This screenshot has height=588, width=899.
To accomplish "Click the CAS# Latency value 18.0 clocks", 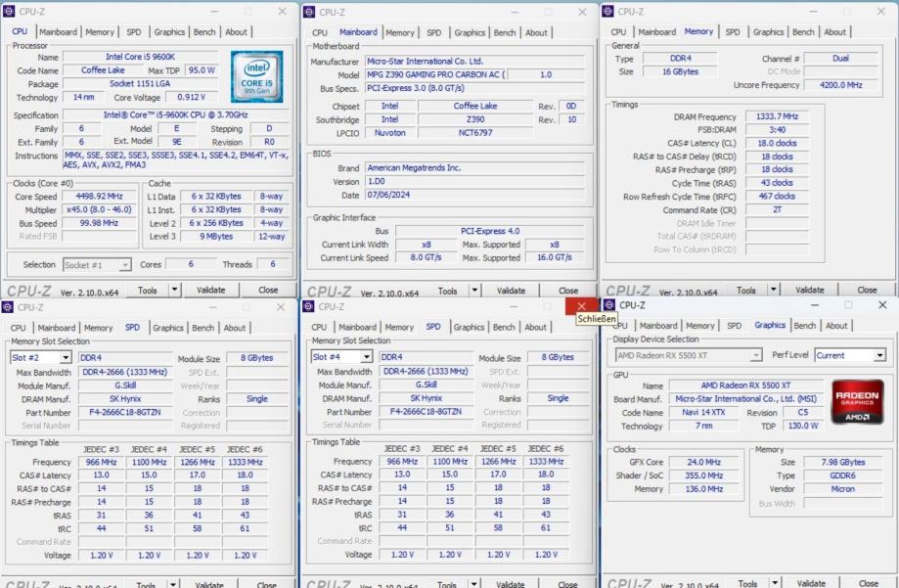I will pos(777,143).
